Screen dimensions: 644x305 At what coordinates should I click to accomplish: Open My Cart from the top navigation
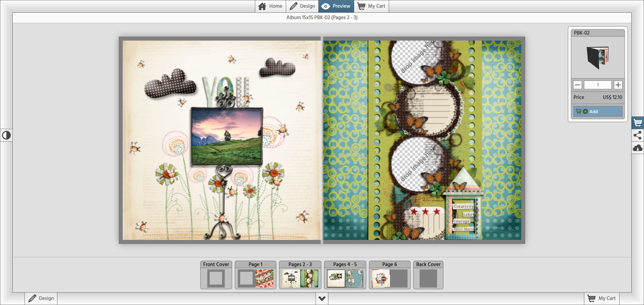tap(371, 6)
